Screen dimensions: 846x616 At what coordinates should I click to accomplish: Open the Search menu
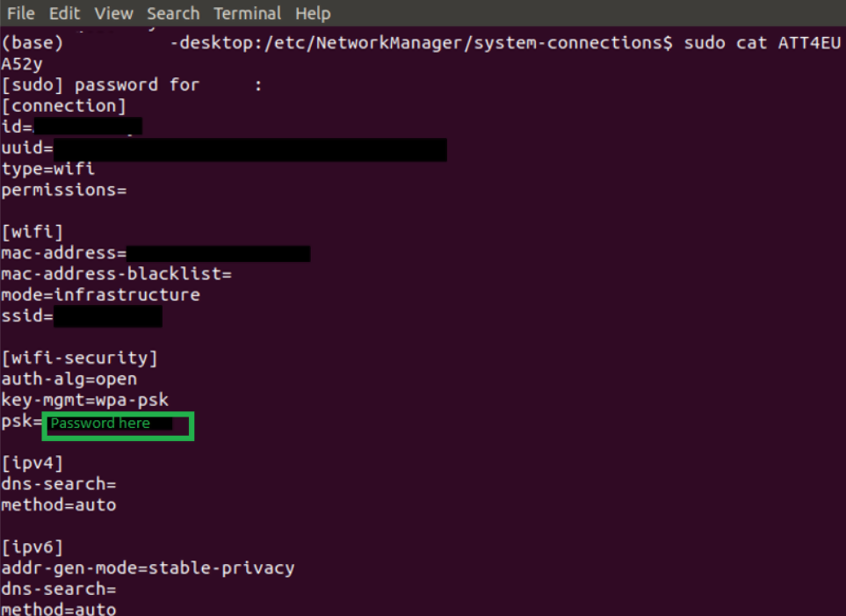click(173, 13)
